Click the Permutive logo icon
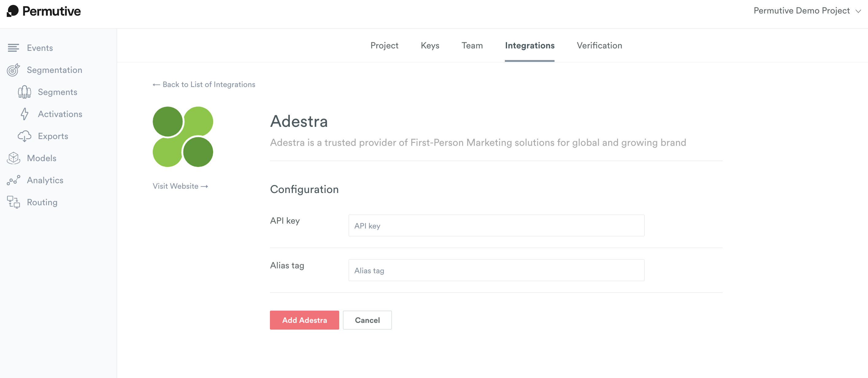The height and width of the screenshot is (378, 868). (13, 11)
